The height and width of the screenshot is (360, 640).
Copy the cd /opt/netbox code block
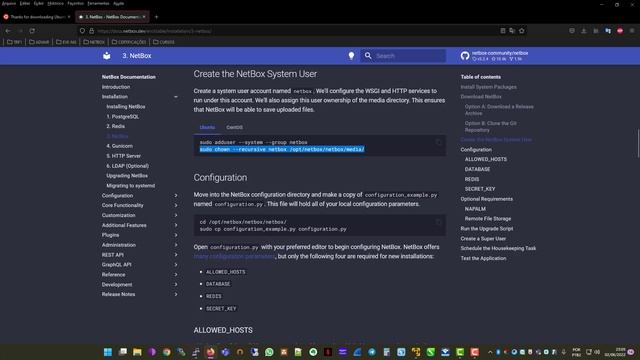[438, 222]
